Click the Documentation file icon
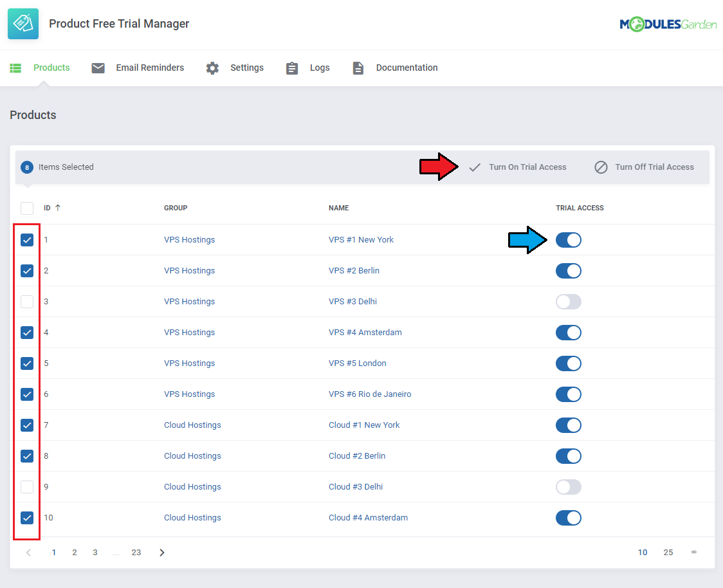 coord(358,68)
